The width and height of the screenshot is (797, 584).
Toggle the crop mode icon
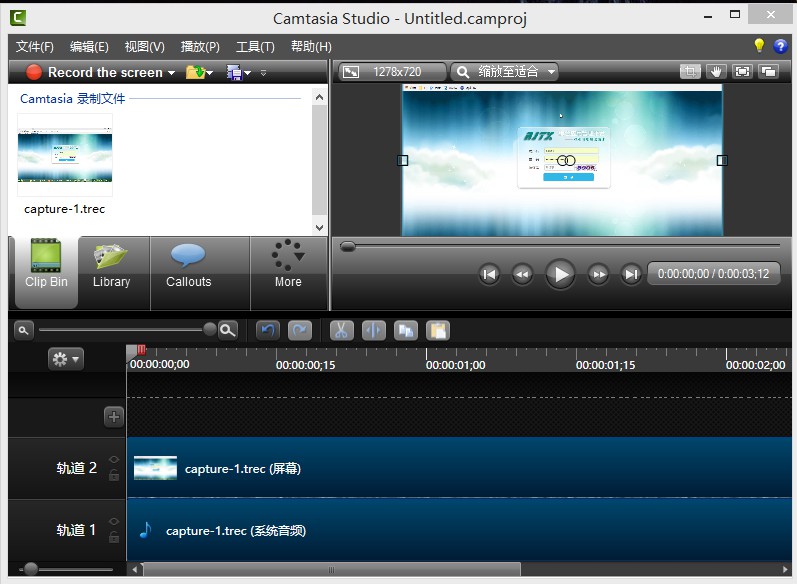(x=690, y=72)
